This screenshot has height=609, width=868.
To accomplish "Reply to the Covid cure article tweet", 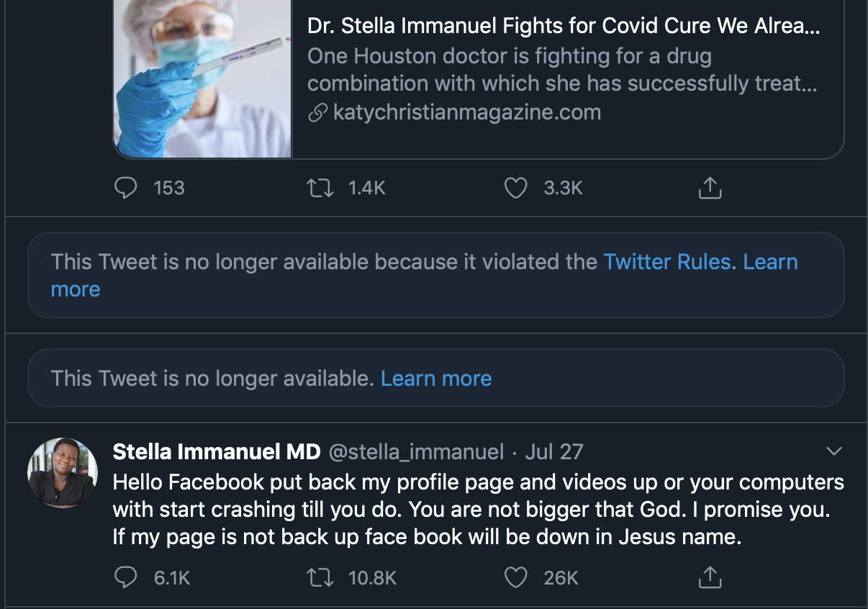I will (126, 188).
